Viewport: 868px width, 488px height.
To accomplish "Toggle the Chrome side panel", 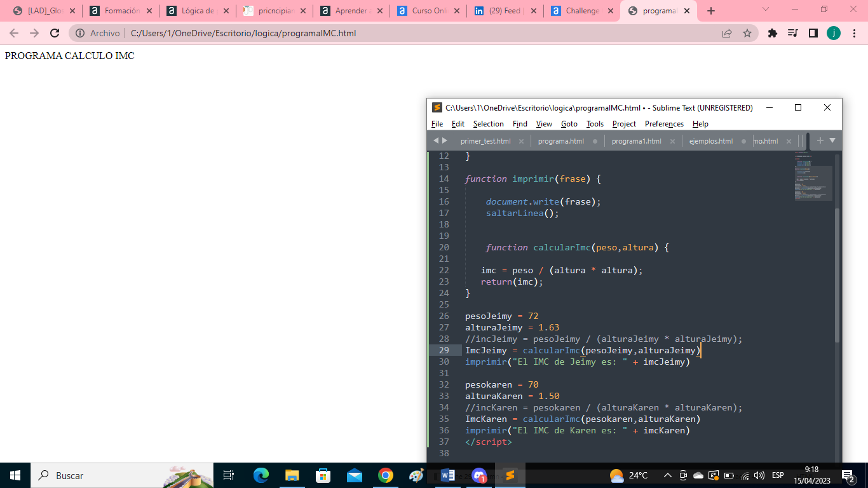I will 813,33.
